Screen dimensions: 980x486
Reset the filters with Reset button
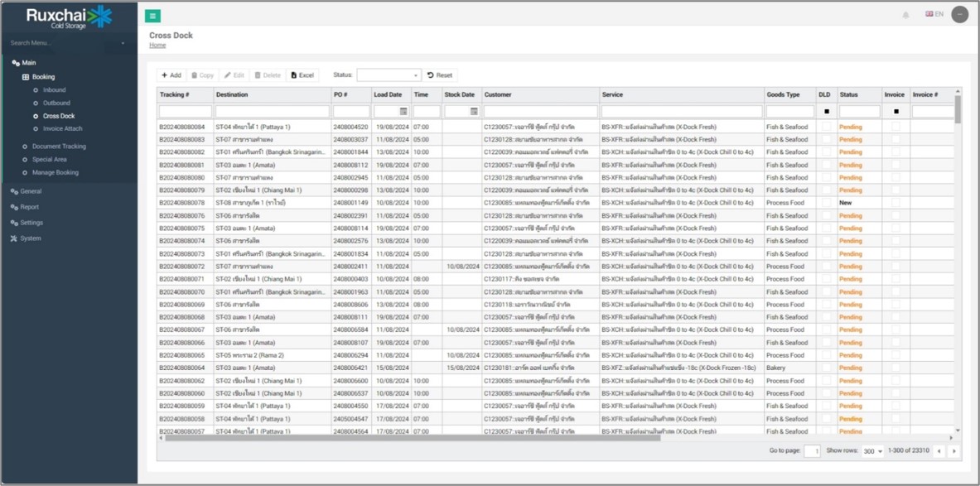(440, 75)
